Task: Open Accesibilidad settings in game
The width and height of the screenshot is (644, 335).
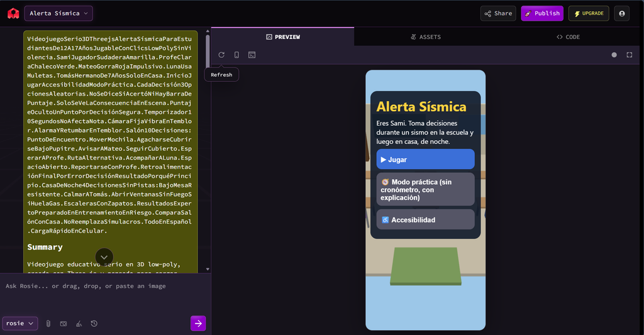Action: [x=426, y=219]
